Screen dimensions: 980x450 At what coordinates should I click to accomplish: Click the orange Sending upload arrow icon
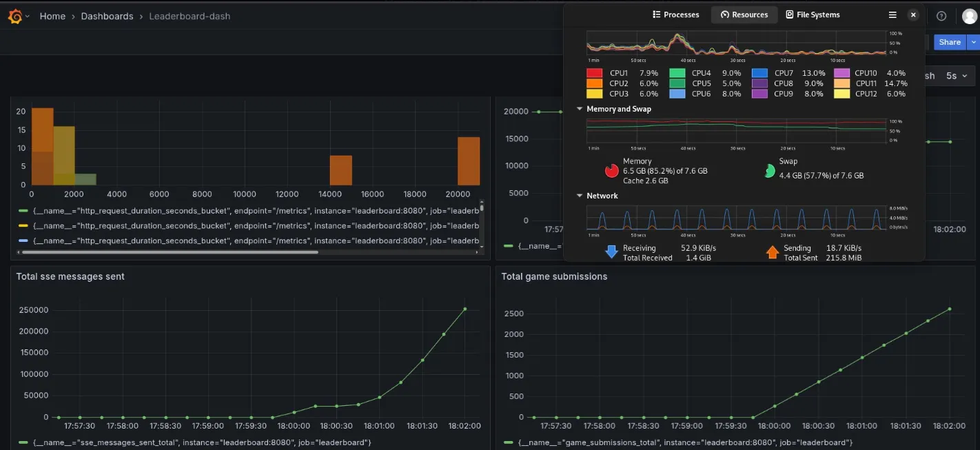[773, 252]
